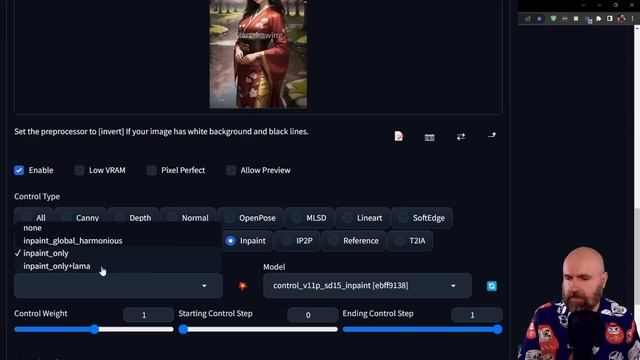
Task: Check the Allow Preview option
Action: tap(231, 170)
